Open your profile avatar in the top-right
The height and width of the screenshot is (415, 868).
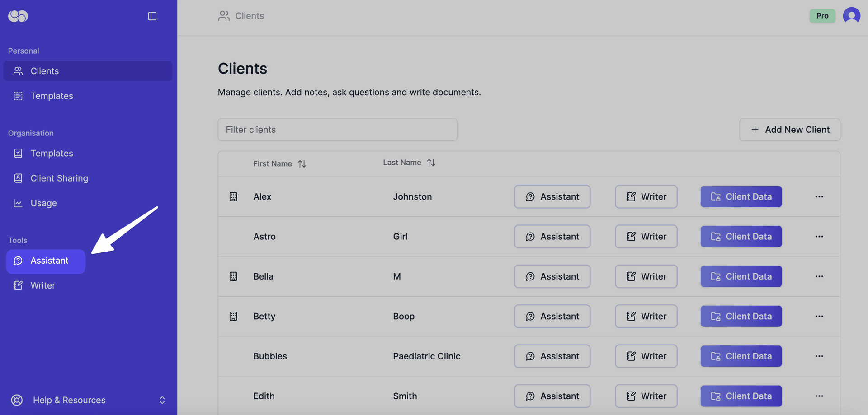(x=851, y=15)
